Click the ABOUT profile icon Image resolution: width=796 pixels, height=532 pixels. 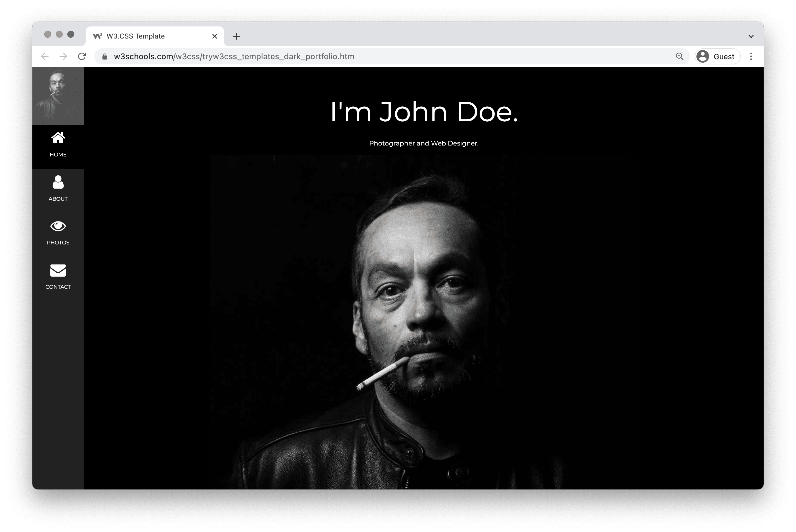[58, 182]
